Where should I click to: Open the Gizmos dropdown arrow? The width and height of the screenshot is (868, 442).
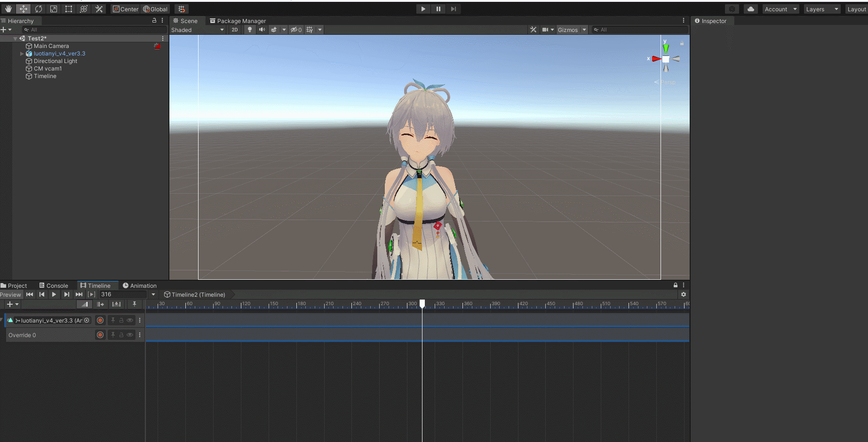click(584, 30)
